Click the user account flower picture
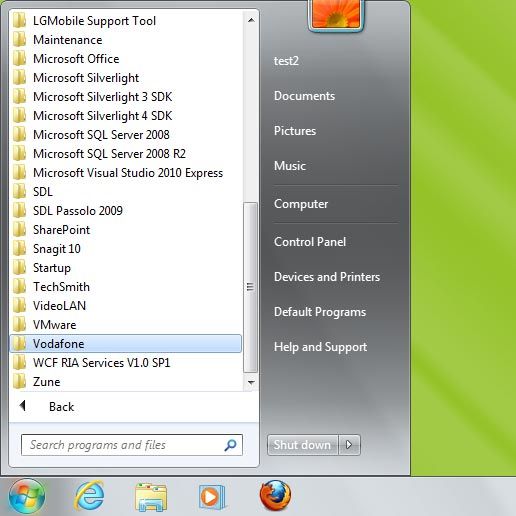This screenshot has height=516, width=516. point(336,14)
